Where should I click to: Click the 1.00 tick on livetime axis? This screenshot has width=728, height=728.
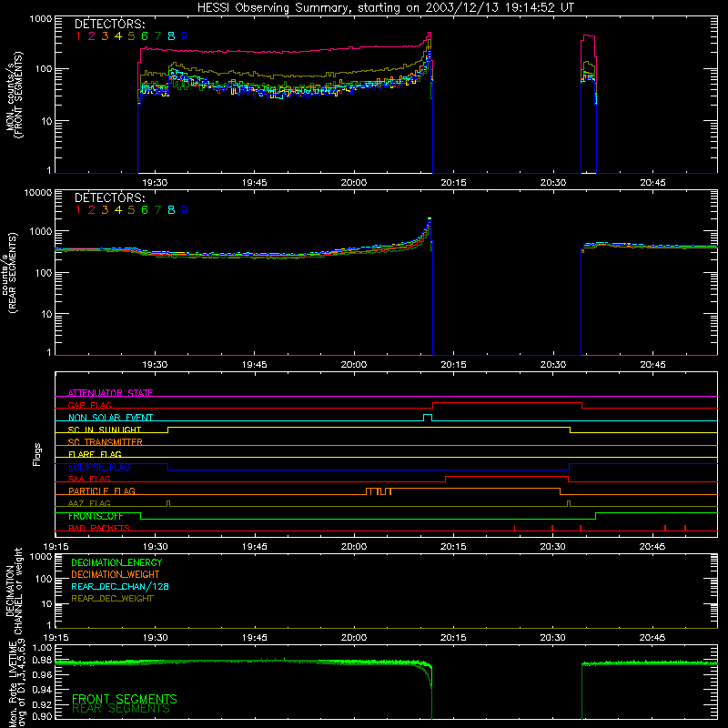pyautogui.click(x=42, y=648)
